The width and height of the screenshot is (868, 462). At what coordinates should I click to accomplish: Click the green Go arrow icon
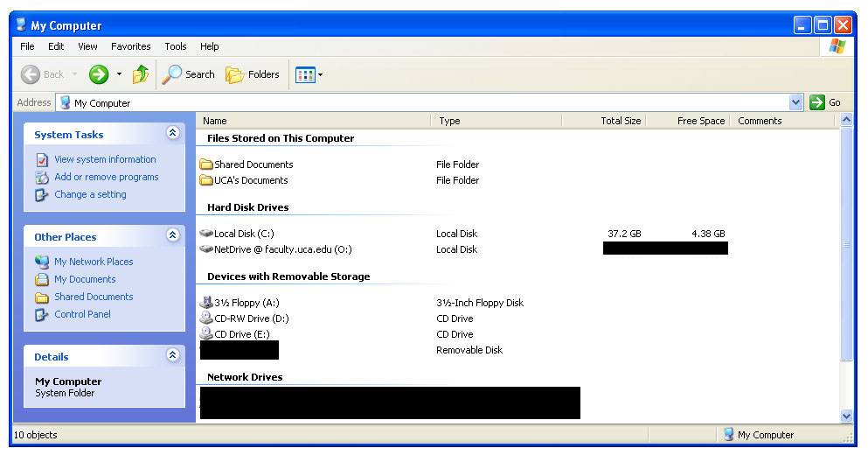[817, 102]
